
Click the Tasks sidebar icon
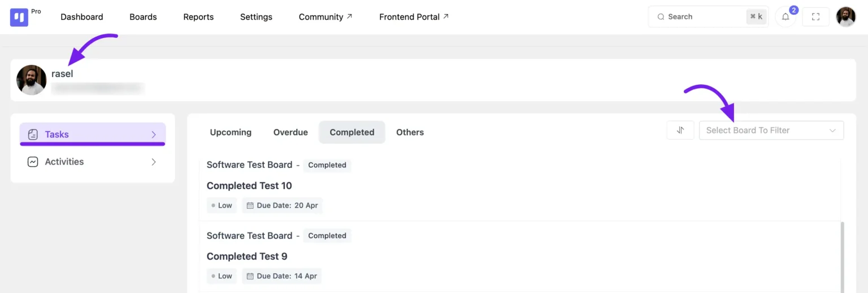[x=33, y=135]
